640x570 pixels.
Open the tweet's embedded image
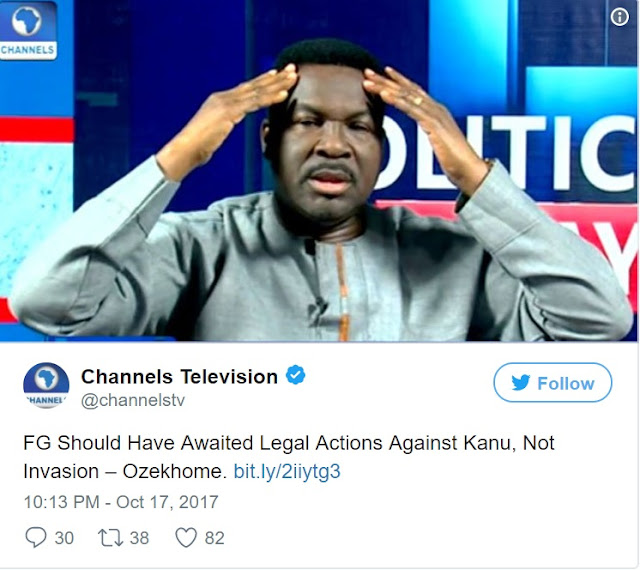[x=319, y=171]
